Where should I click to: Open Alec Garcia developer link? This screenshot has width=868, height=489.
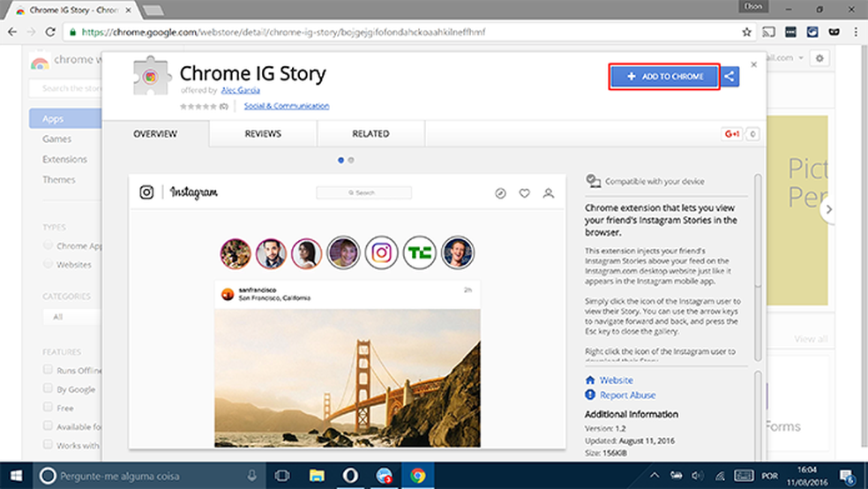click(240, 90)
